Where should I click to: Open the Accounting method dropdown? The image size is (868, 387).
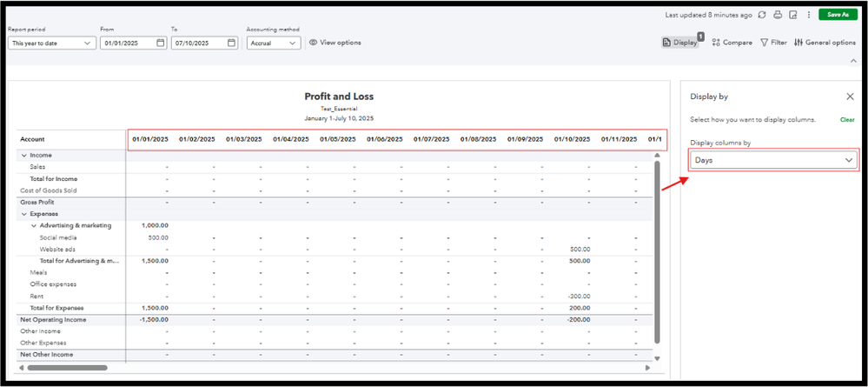[x=274, y=43]
